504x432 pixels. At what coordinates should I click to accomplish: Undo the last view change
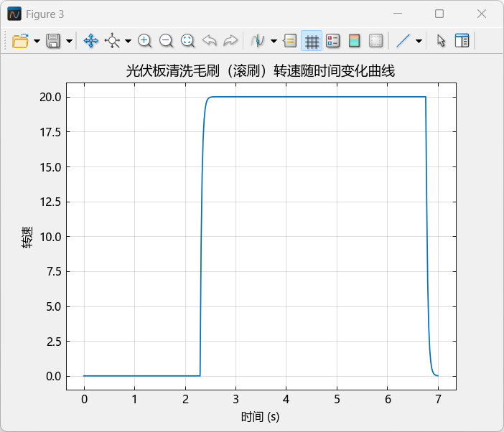pyautogui.click(x=209, y=41)
